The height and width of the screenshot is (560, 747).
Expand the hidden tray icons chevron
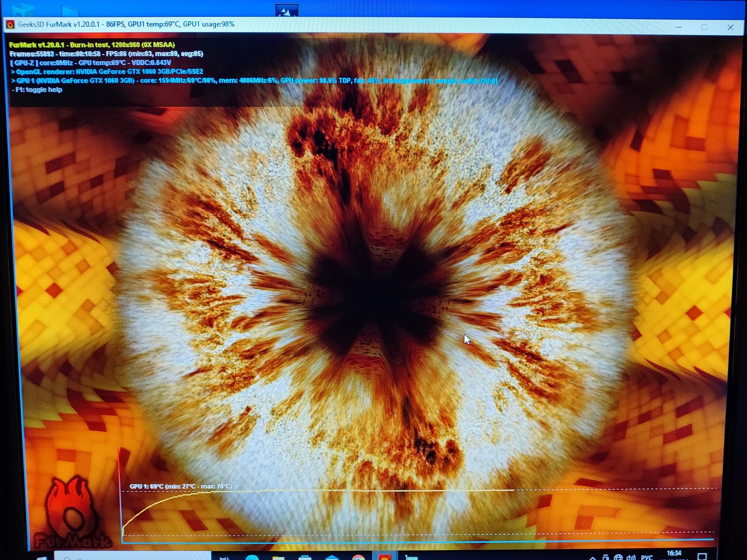pyautogui.click(x=592, y=558)
